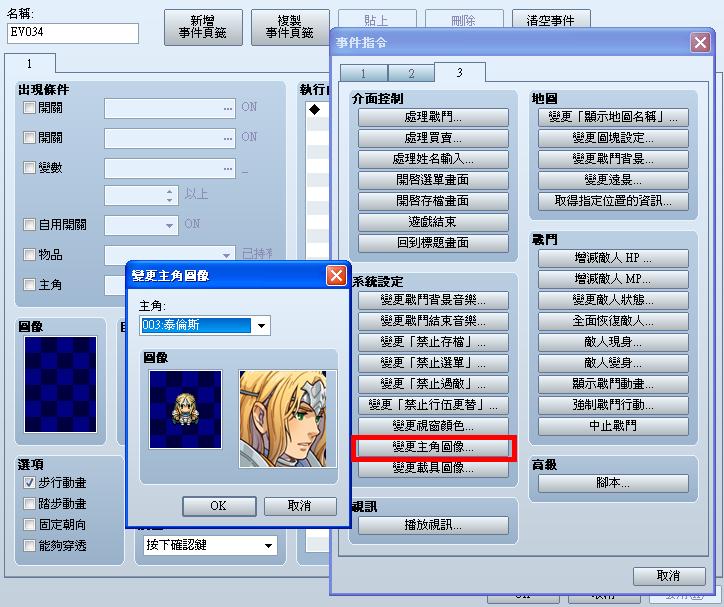
Task: Choose 播放視訊... command
Action: 433,525
